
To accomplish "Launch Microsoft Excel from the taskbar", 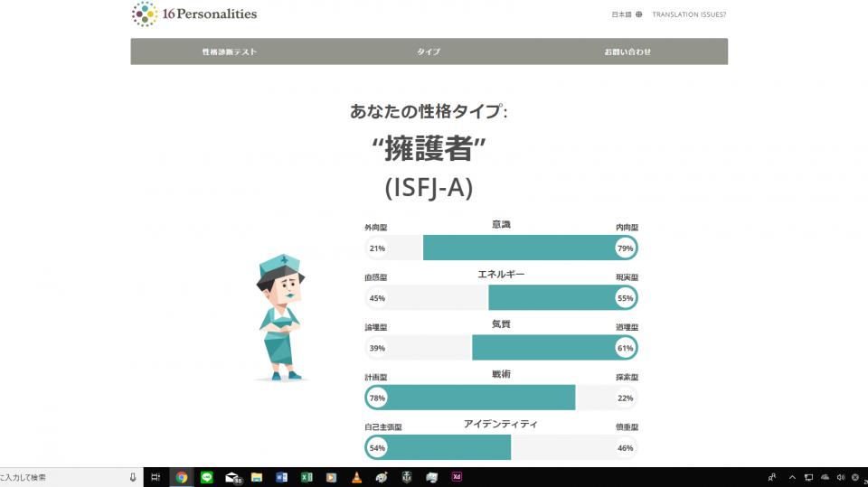I will pyautogui.click(x=307, y=477).
